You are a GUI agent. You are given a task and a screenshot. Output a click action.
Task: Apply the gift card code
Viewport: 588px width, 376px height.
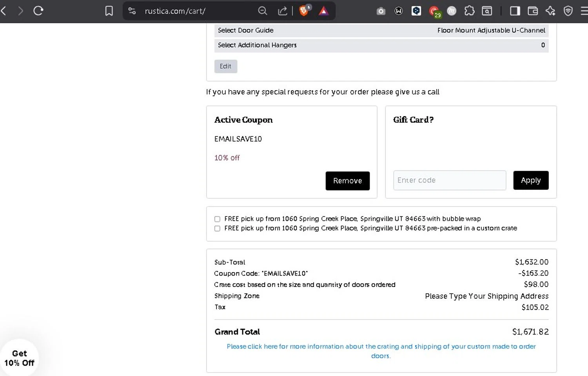(x=531, y=180)
